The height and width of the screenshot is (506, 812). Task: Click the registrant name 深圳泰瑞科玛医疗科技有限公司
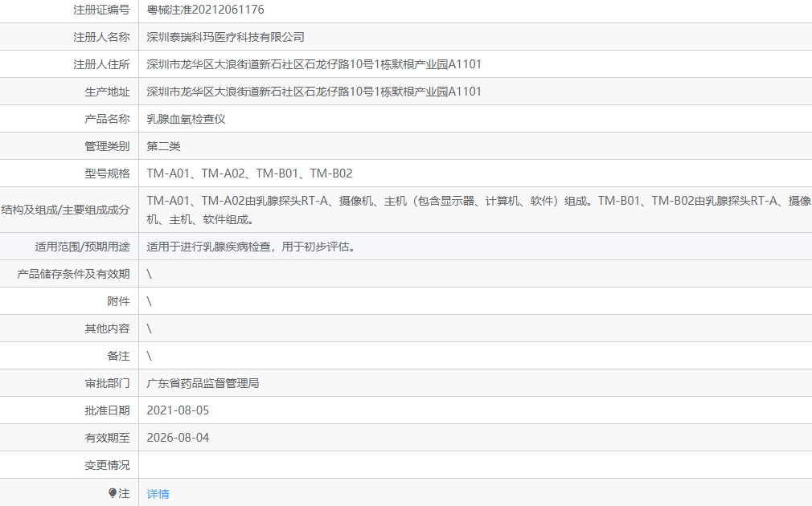point(226,38)
